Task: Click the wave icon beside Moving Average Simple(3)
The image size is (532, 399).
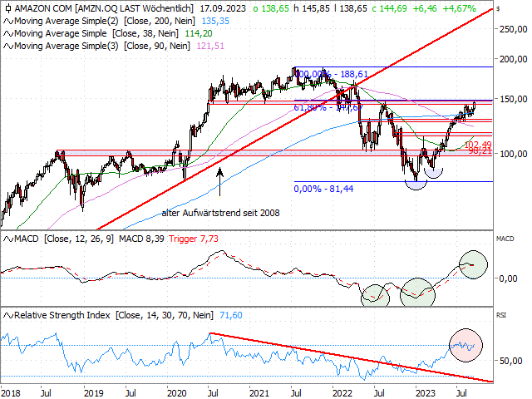Action: [8, 47]
